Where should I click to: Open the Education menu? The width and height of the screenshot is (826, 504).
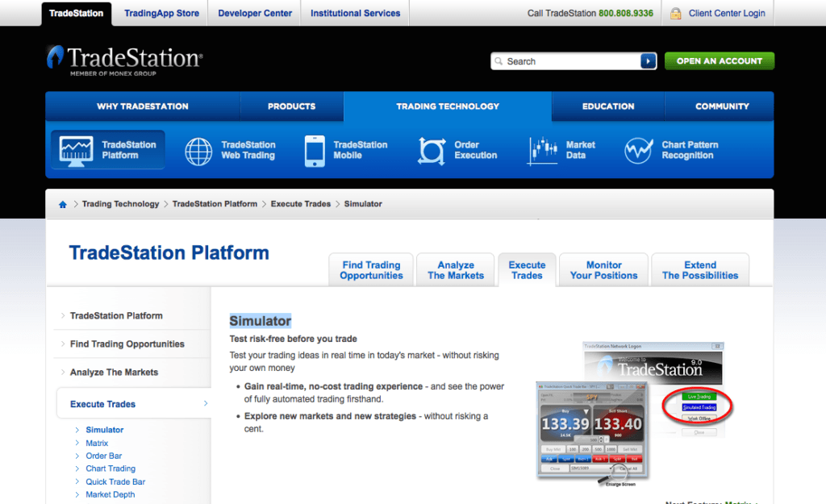(608, 106)
